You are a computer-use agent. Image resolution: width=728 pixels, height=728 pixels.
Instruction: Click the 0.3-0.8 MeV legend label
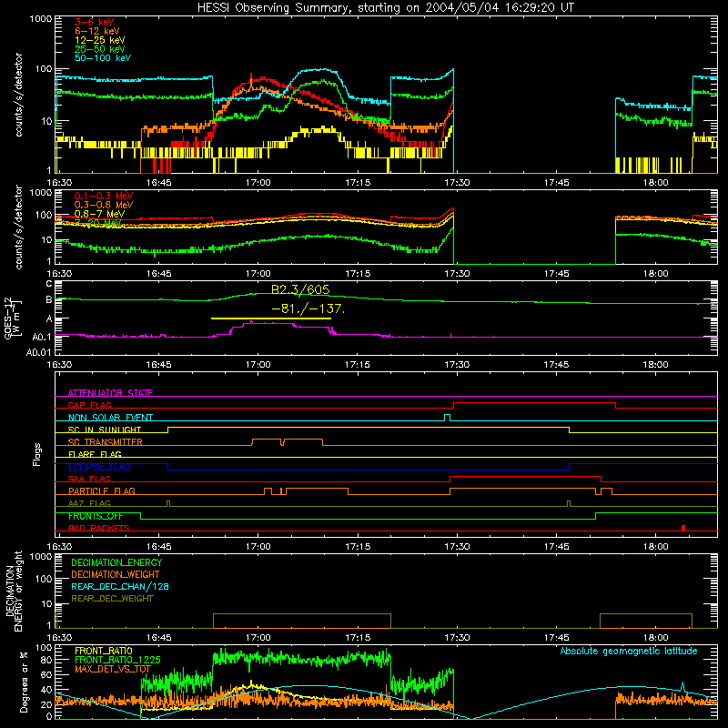click(x=104, y=205)
